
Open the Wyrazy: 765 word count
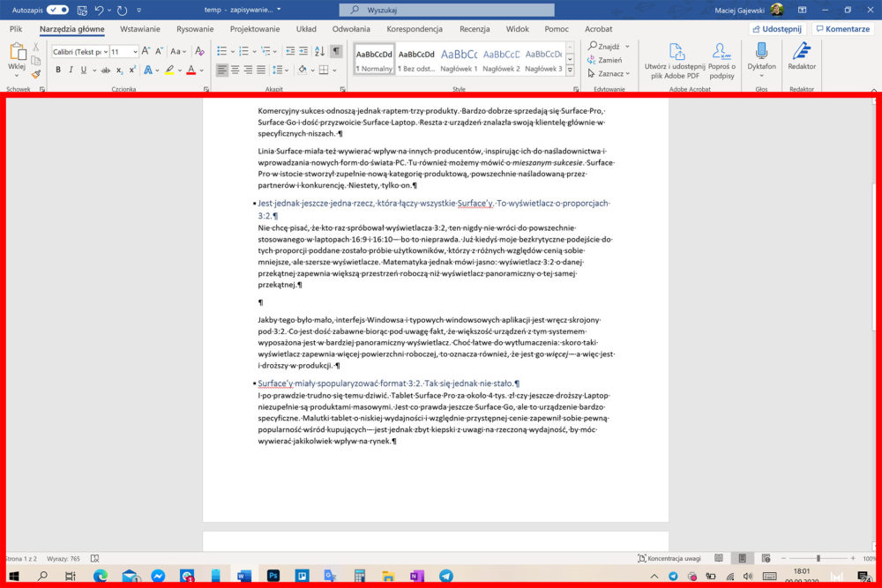pyautogui.click(x=64, y=558)
